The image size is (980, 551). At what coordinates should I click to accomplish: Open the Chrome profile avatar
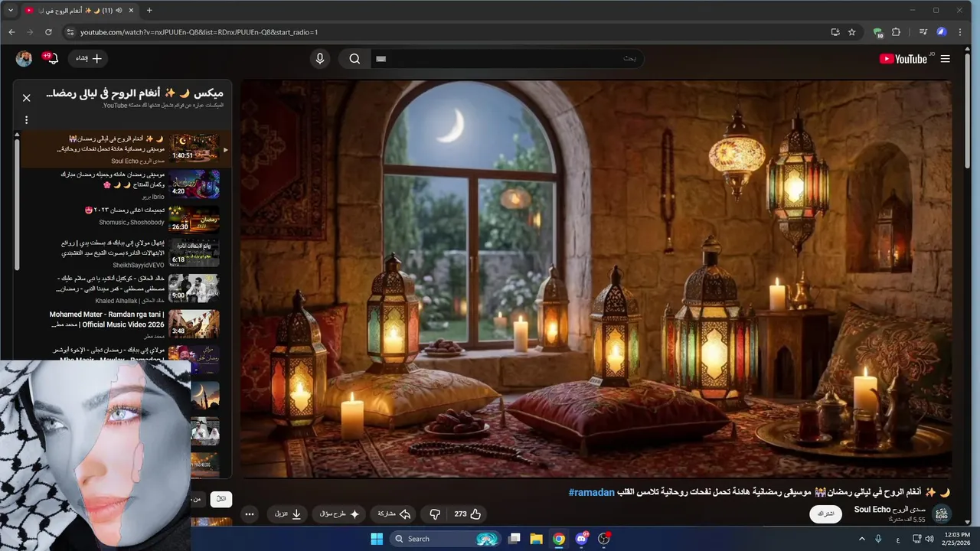(942, 32)
